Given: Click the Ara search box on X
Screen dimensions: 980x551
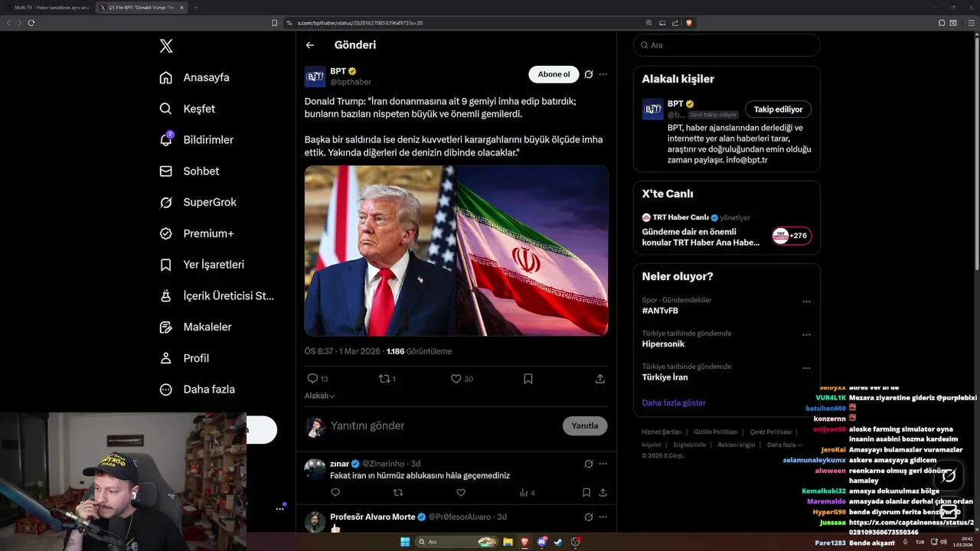Looking at the screenshot, I should pos(727,45).
